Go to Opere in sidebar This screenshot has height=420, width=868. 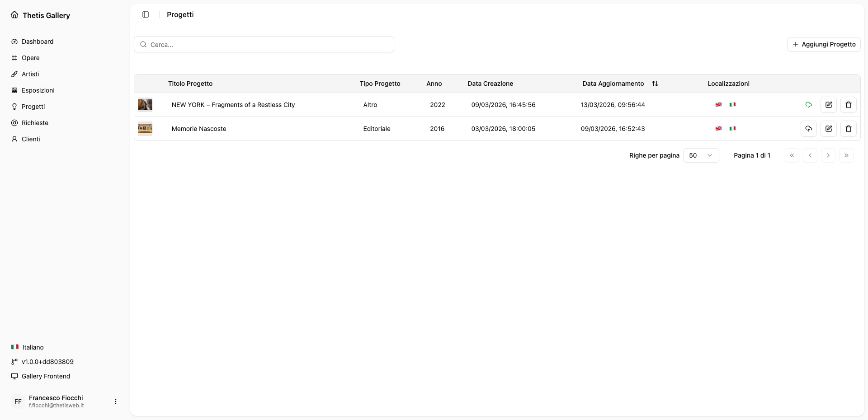tap(30, 58)
